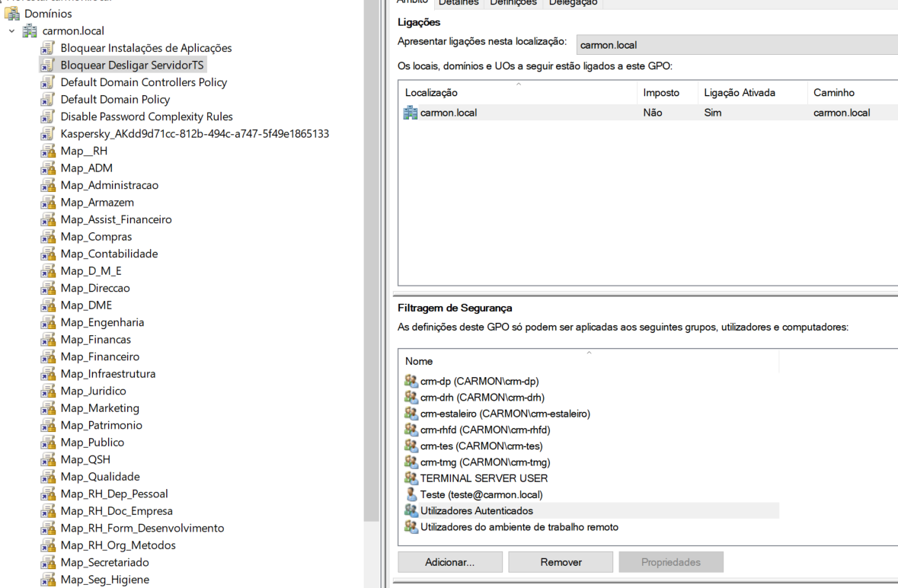Select Map_Assist_Financeiro in the tree
The height and width of the screenshot is (588, 898).
point(116,219)
